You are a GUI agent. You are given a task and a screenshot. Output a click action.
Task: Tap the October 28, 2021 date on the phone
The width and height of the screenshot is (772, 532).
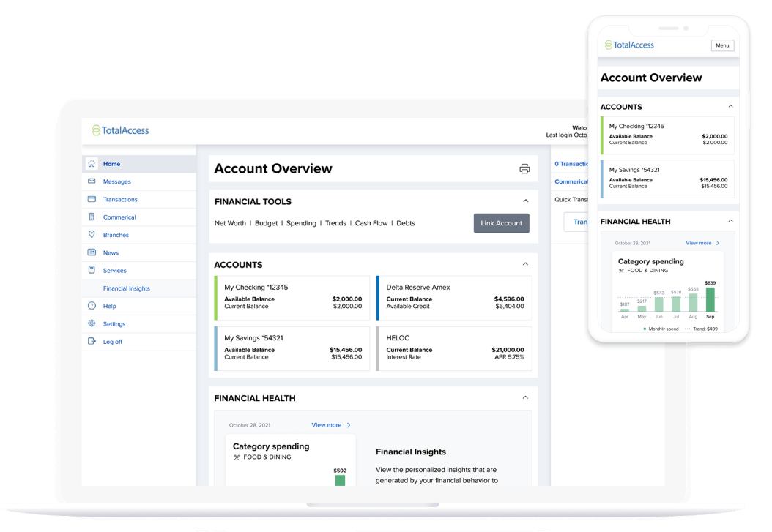tap(632, 244)
